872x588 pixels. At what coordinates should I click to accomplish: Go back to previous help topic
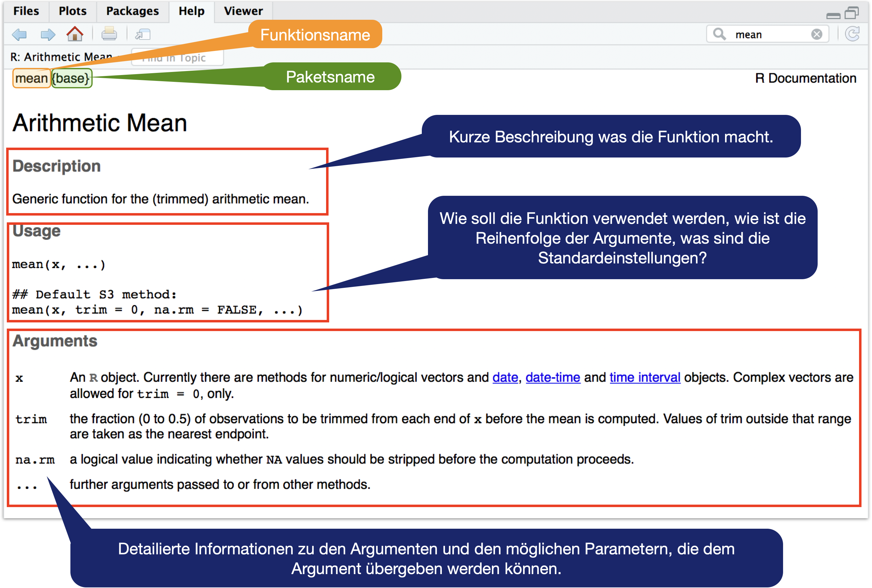coord(19,35)
